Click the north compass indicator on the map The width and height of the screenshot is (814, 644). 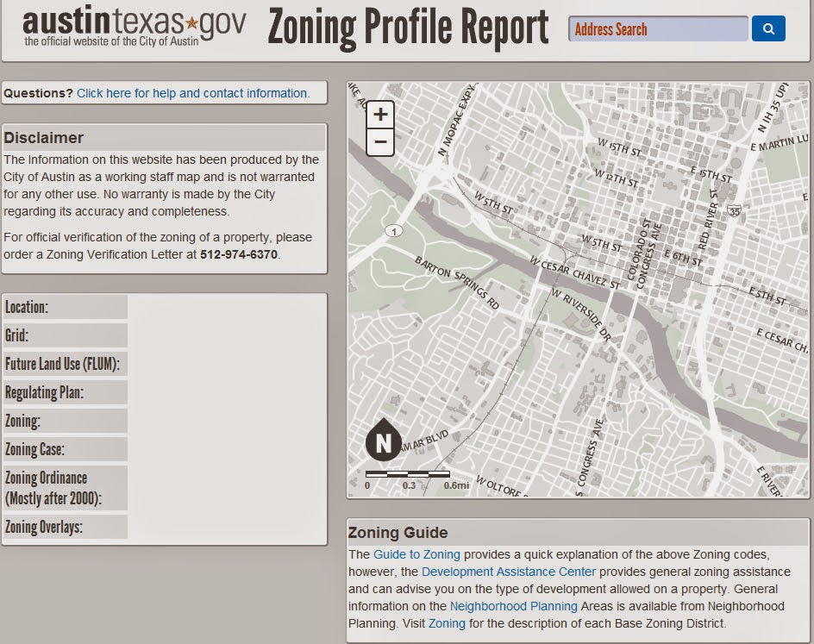385,441
